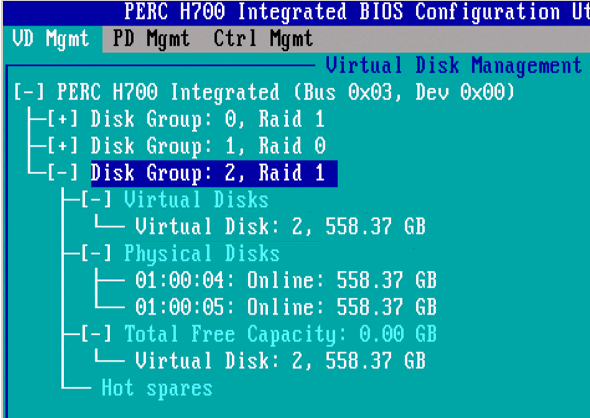Screen dimensions: 590x418
Task: Select the Hot spares entry
Action: (157, 388)
